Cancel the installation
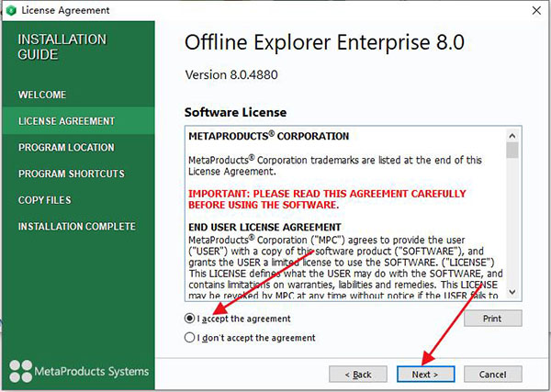 coord(492,375)
